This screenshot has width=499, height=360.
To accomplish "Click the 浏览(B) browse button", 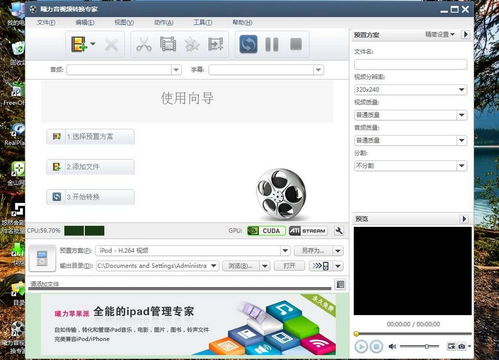I will point(241,266).
